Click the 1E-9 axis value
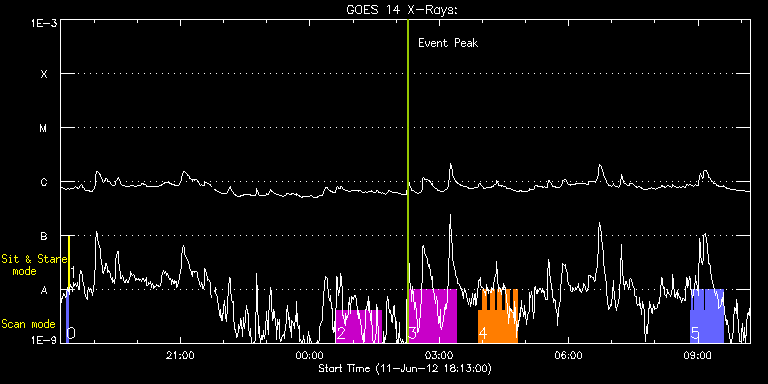This screenshot has height=384, width=768. point(44,340)
